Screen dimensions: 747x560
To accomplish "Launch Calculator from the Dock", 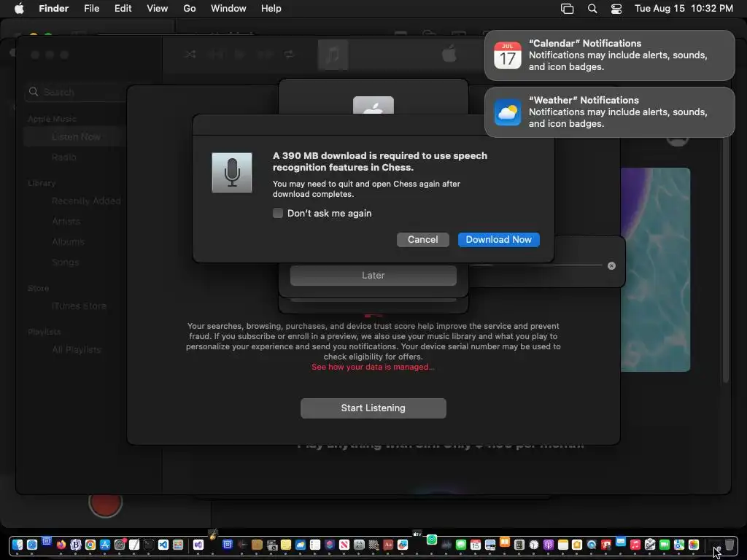I will [x=519, y=545].
